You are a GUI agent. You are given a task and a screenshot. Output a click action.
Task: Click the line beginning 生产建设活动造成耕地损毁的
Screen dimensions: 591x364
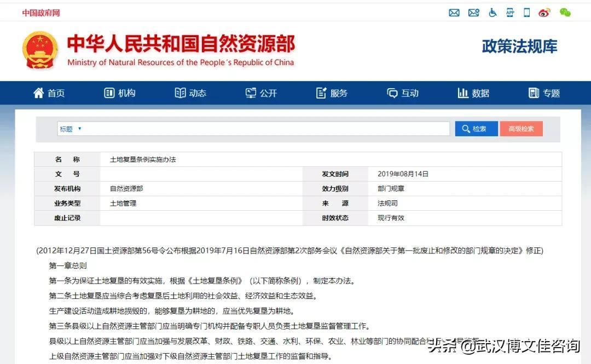172,311
